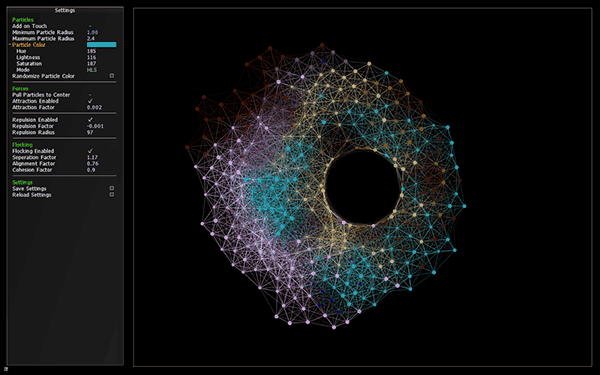Click the small icon below the Settings panel
Screen dimensions: 600x375
coord(6,369)
